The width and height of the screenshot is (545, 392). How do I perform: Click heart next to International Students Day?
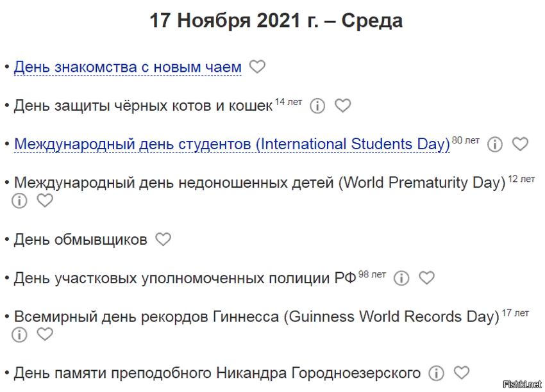click(x=521, y=144)
